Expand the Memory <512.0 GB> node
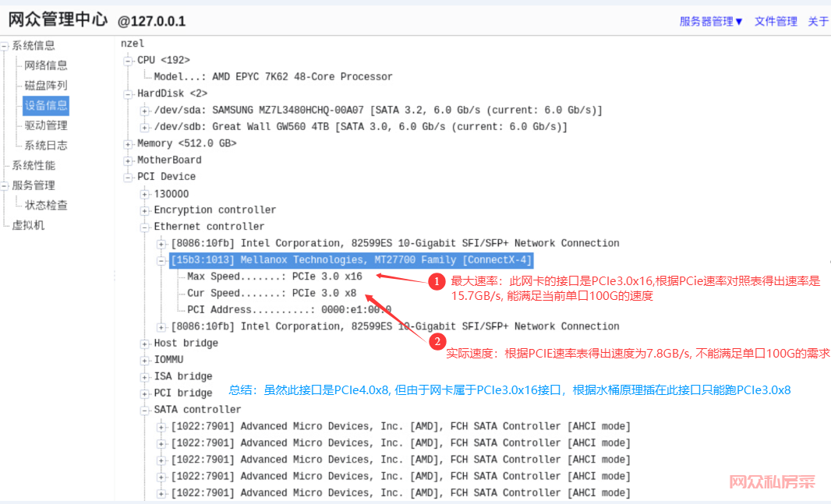The height and width of the screenshot is (504, 831). click(129, 143)
